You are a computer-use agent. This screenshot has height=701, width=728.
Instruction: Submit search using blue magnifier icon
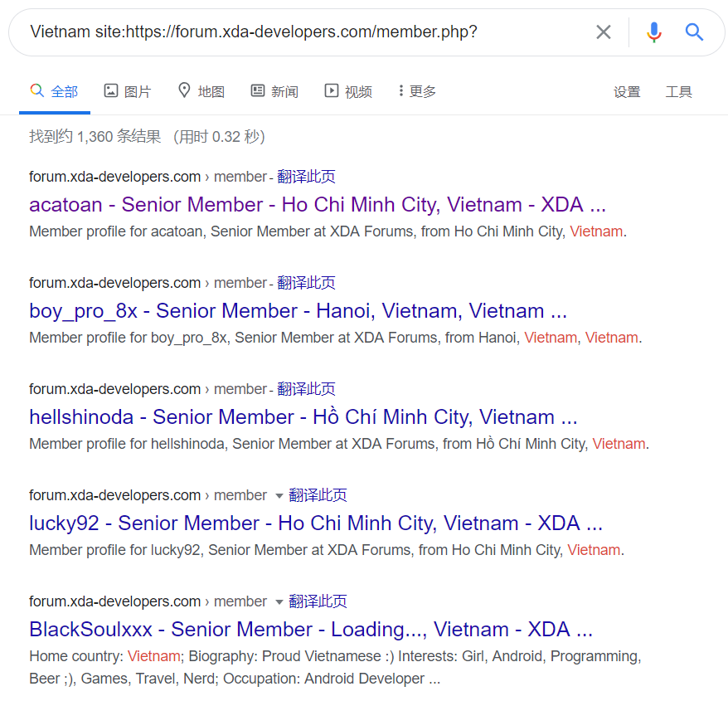pyautogui.click(x=694, y=32)
